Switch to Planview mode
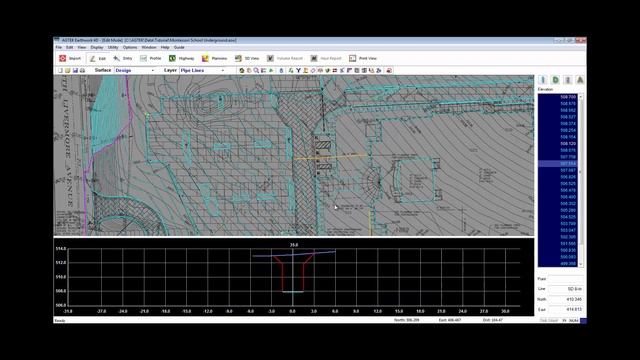The width and height of the screenshot is (640, 360). (x=214, y=58)
